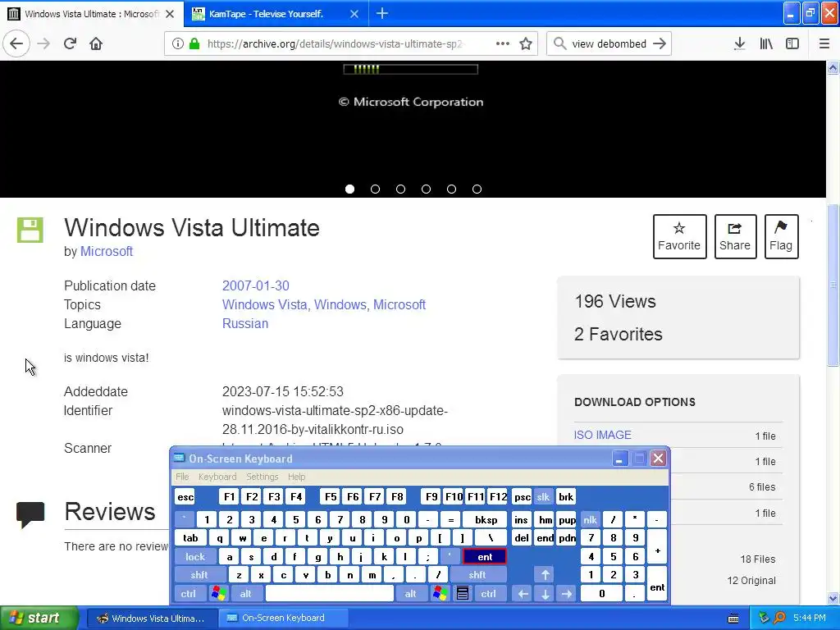This screenshot has height=630, width=840.
Task: Go back to the previous page
Action: tap(16, 43)
